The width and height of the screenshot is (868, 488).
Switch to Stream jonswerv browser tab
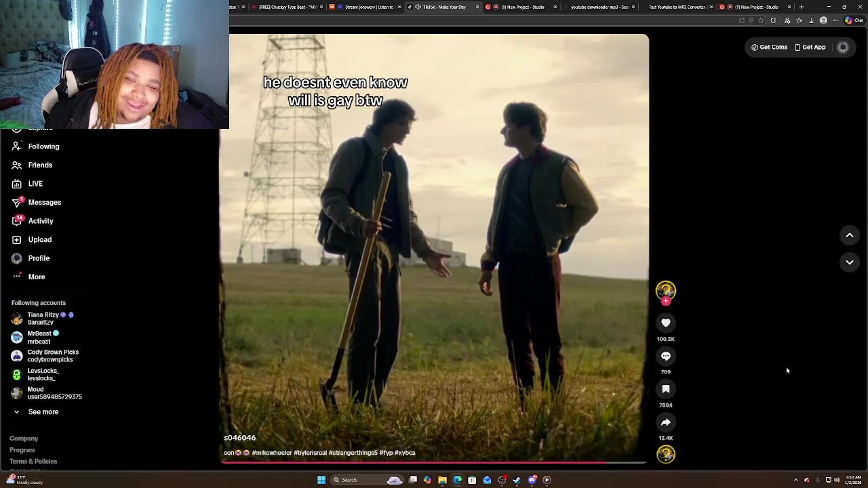pyautogui.click(x=365, y=7)
